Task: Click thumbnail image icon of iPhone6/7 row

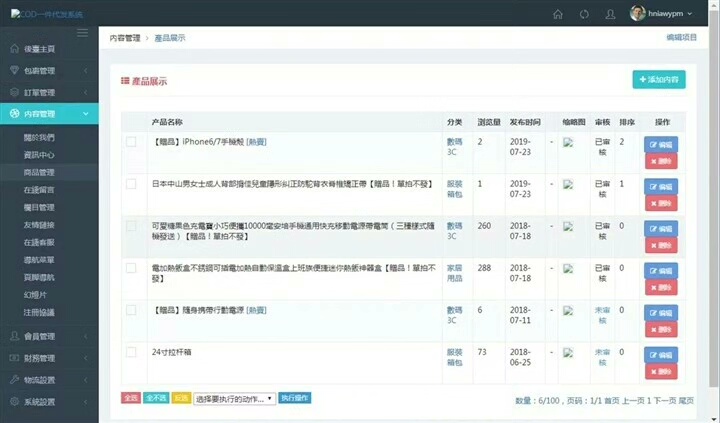Action: point(568,142)
